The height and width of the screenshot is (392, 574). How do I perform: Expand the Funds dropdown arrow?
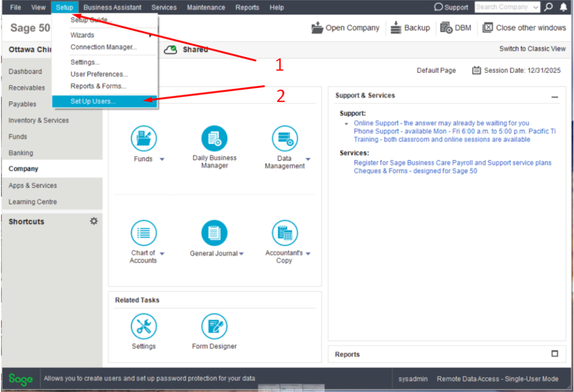(x=162, y=159)
